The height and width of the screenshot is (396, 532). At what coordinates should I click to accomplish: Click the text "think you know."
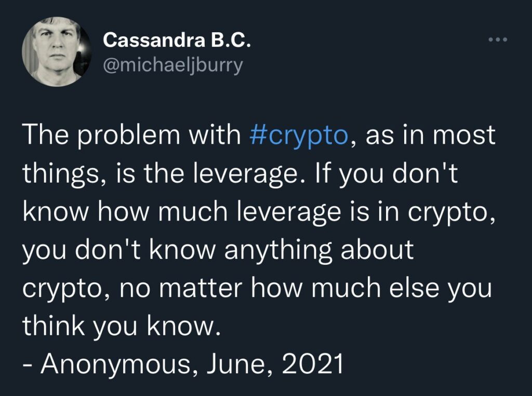point(118,326)
